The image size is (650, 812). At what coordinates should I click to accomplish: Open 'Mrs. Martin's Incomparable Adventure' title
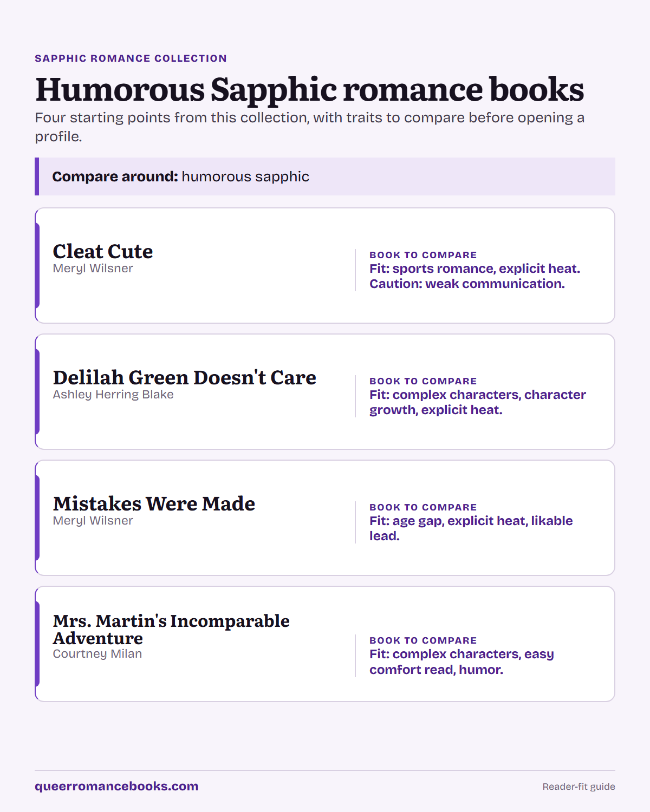point(171,629)
